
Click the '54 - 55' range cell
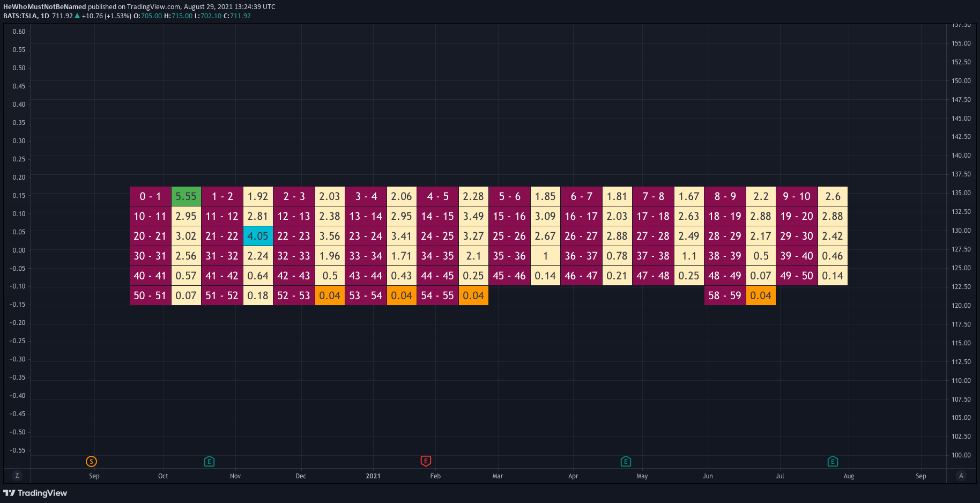click(x=437, y=295)
